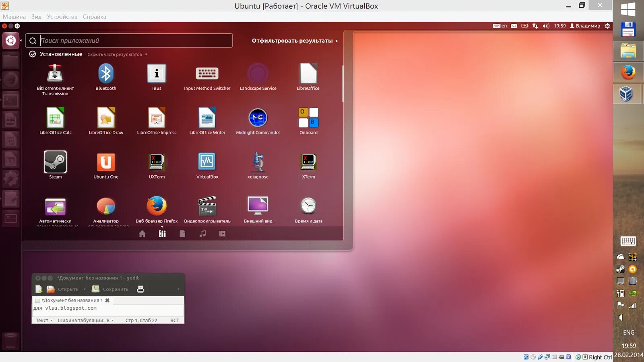This screenshot has height=362, width=644.
Task: Close the Документ без названия 1 tab
Action: pyautogui.click(x=107, y=300)
